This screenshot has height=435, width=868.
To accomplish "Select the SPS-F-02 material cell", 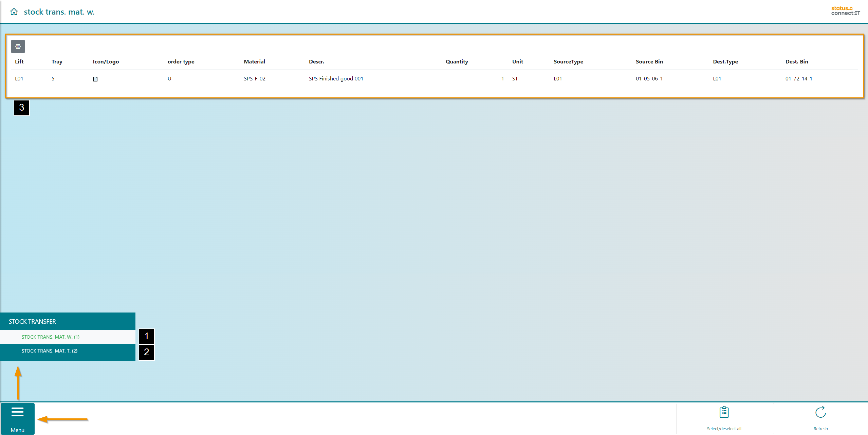I will 254,78.
